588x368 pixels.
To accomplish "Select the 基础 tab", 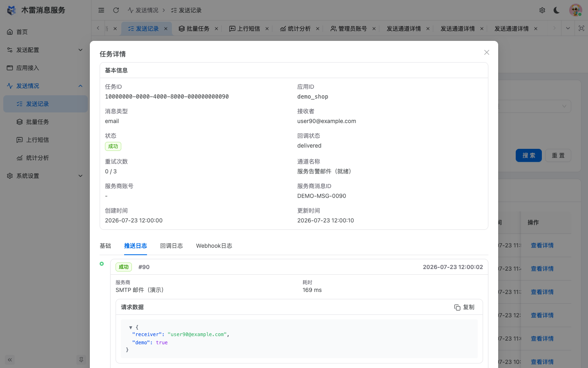I will (x=105, y=246).
